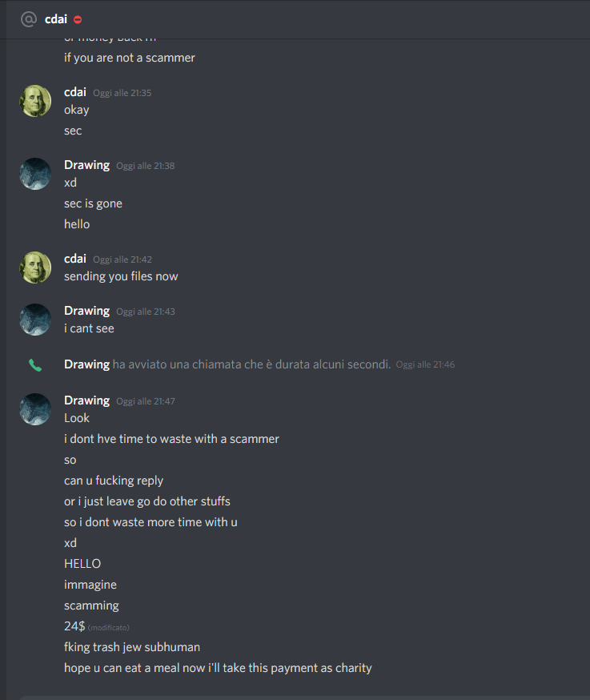Click username Drawing at 21:38
The height and width of the screenshot is (700, 590).
click(87, 165)
